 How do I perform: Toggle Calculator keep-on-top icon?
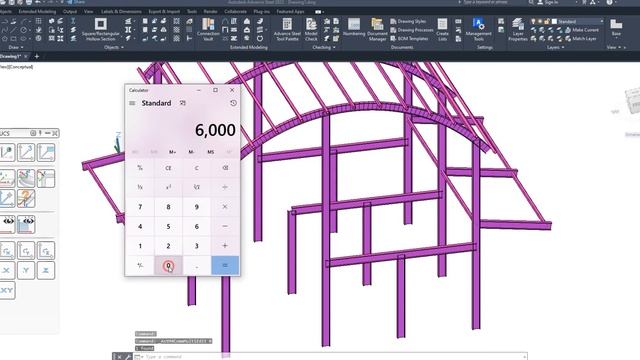[x=182, y=103]
